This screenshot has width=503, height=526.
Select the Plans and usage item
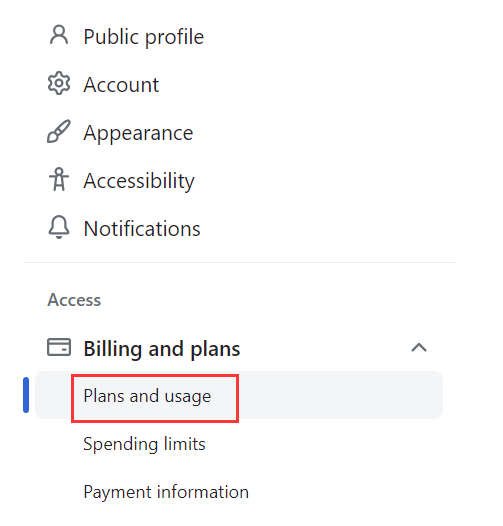pyautogui.click(x=147, y=396)
